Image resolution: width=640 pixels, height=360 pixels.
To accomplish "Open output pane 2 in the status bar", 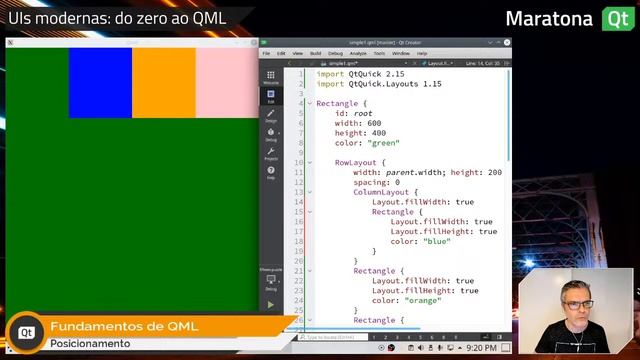I will pyautogui.click(x=385, y=338).
